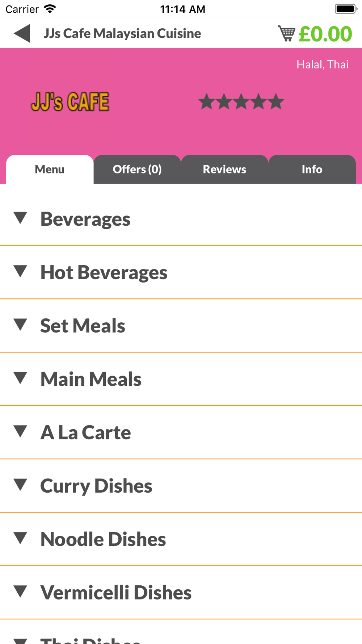Viewport: 362px width, 644px height.
Task: Tap the five-star rating
Action: 241,101
